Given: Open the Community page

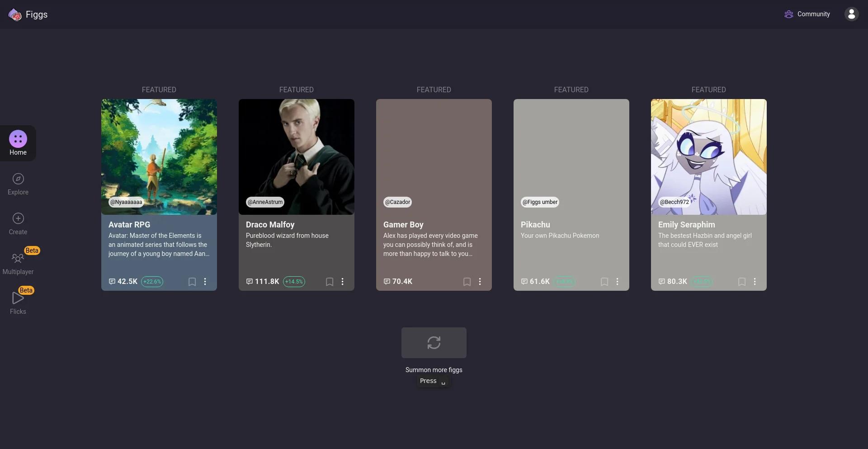Looking at the screenshot, I should [x=807, y=14].
